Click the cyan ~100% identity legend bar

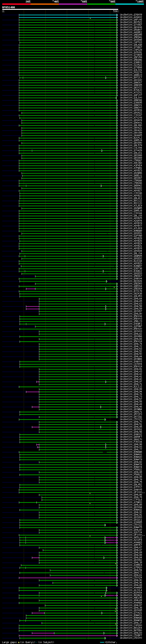point(130,4)
